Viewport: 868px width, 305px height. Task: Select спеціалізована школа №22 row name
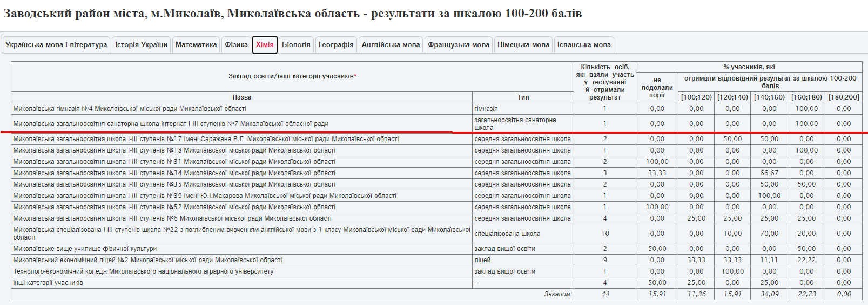pos(241,234)
